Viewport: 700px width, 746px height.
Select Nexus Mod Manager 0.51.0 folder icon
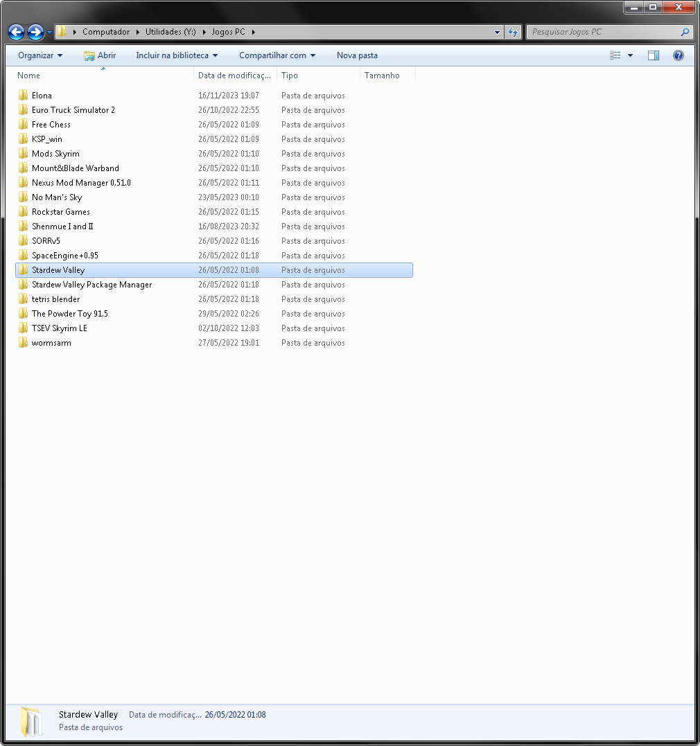pyautogui.click(x=23, y=183)
